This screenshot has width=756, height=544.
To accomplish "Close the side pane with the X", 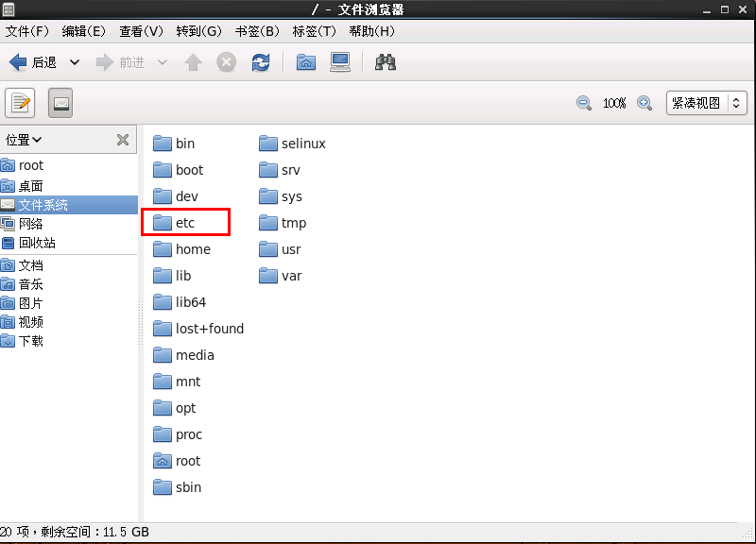I will tap(123, 139).
